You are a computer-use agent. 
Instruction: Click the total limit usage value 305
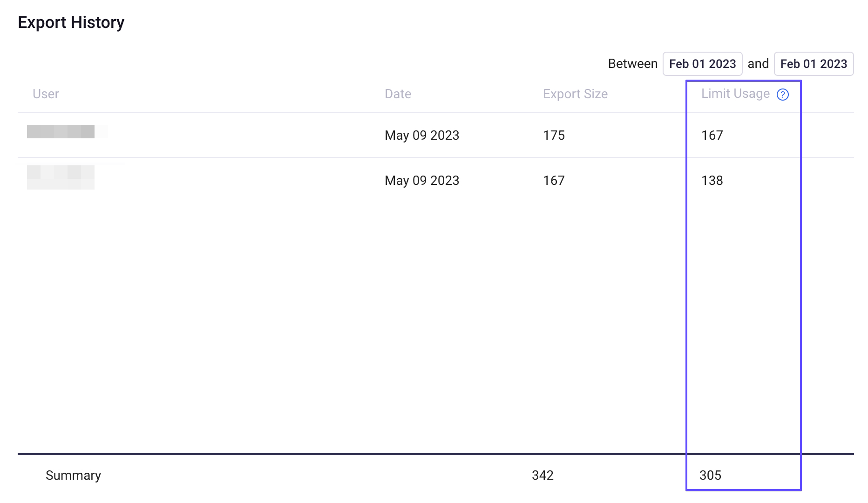coord(711,475)
